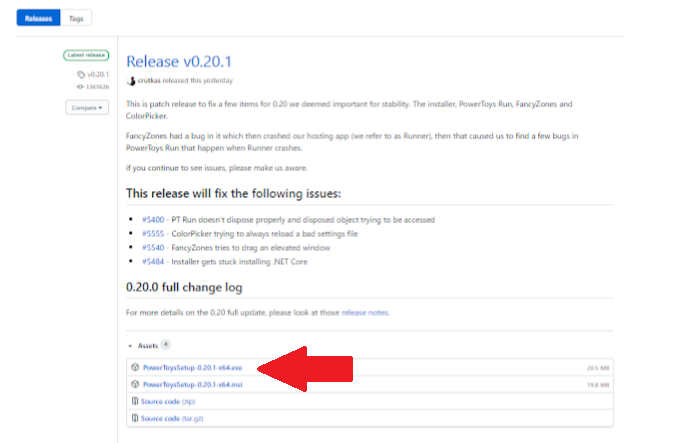Click package icon beside the x64.msi asset
The width and height of the screenshot is (684, 443).
coord(135,384)
